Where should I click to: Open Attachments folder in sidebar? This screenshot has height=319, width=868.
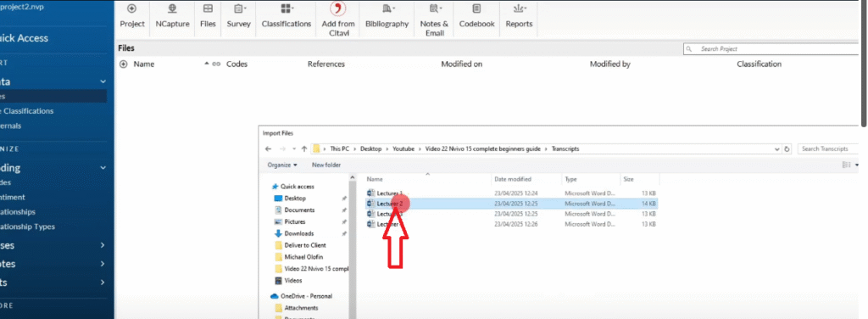(297, 307)
